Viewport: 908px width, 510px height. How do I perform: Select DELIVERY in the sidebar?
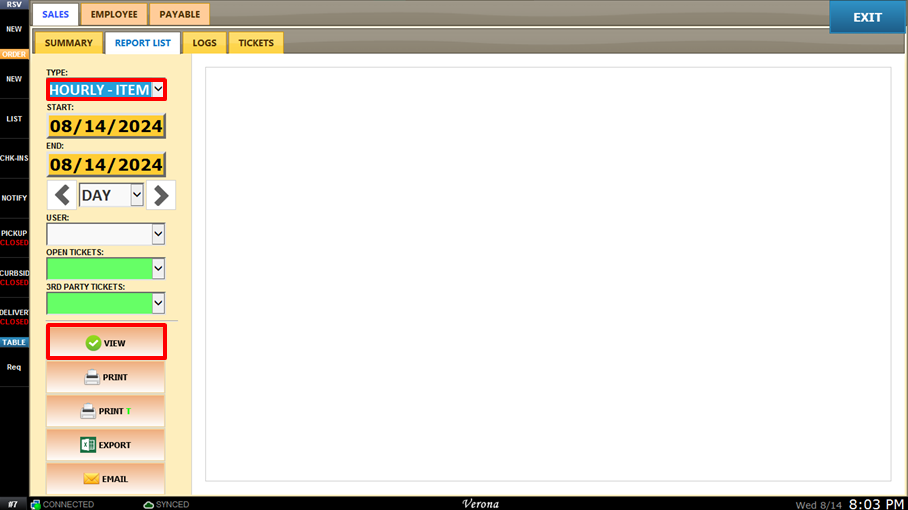[14, 317]
